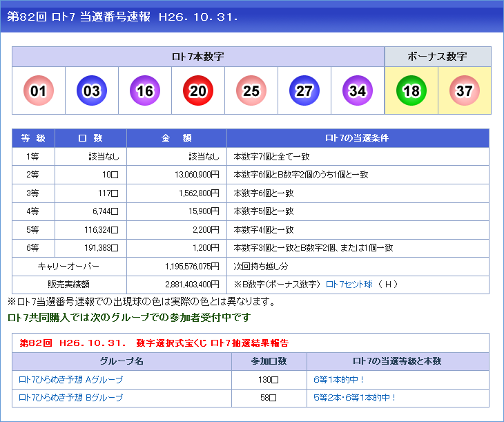Open ロト7ひらめき予想 Bグループ link
The image size is (504, 422).
70,398
